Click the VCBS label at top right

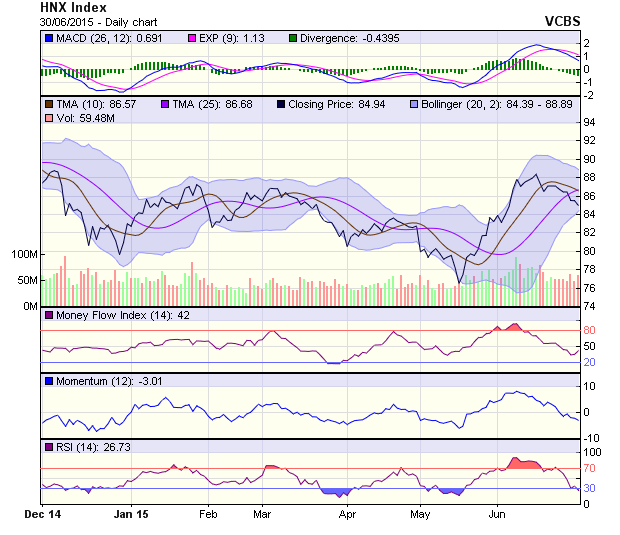point(562,20)
